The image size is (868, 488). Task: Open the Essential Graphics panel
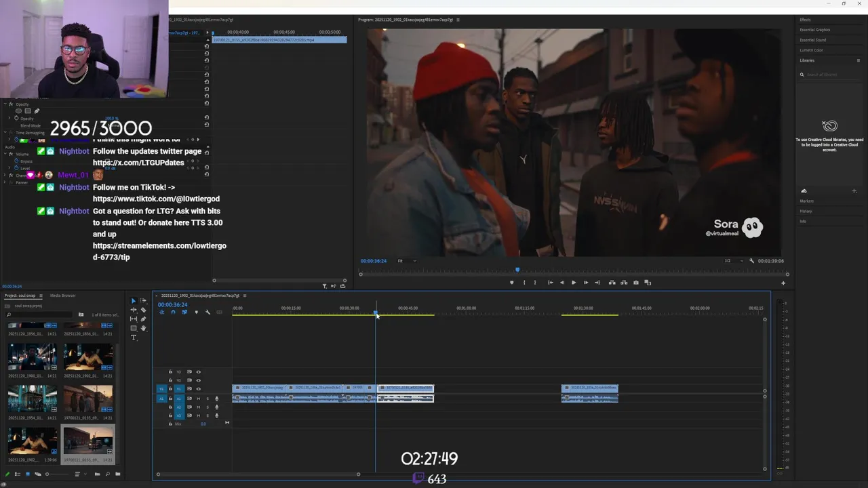tap(814, 30)
